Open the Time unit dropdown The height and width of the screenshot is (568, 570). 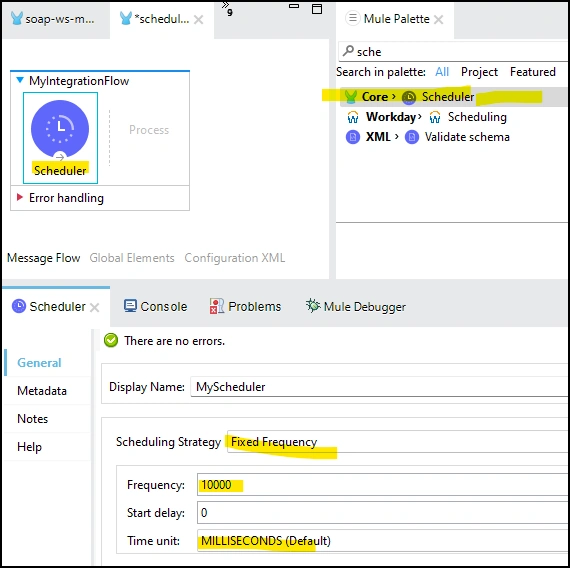click(382, 541)
